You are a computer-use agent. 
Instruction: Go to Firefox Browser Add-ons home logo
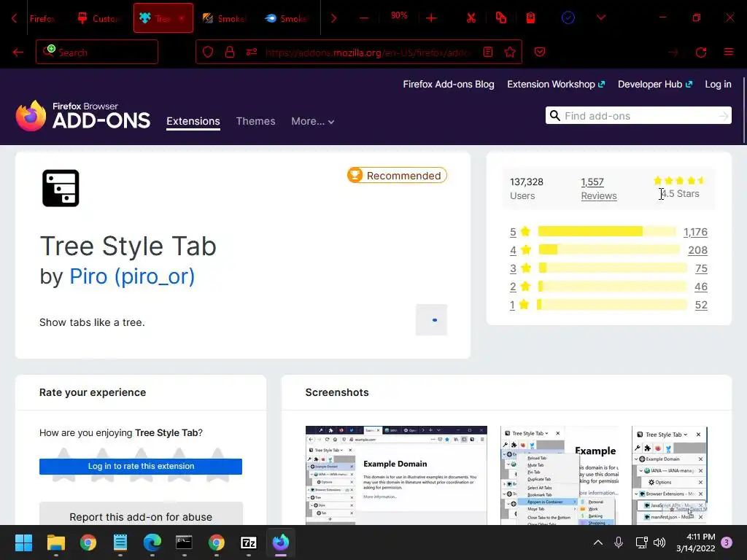tap(83, 116)
